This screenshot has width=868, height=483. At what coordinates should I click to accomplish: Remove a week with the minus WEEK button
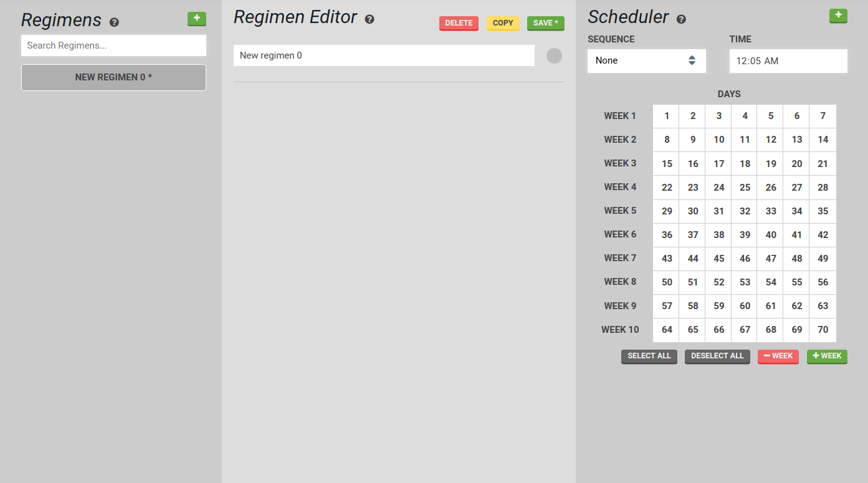click(x=778, y=356)
